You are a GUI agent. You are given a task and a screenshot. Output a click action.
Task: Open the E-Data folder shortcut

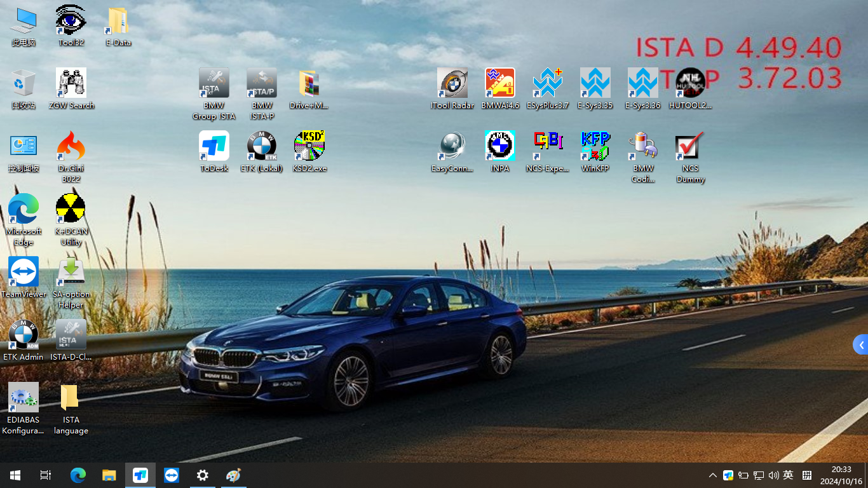tap(118, 26)
